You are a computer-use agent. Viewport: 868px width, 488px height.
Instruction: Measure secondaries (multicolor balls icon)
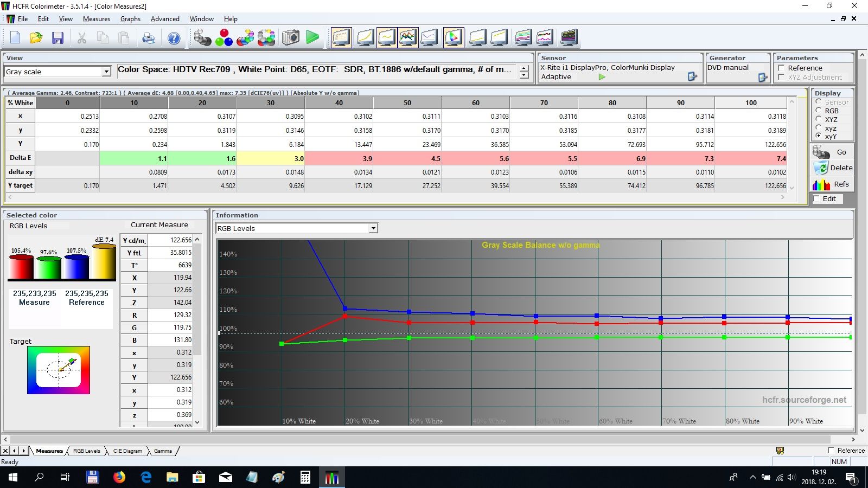click(245, 38)
